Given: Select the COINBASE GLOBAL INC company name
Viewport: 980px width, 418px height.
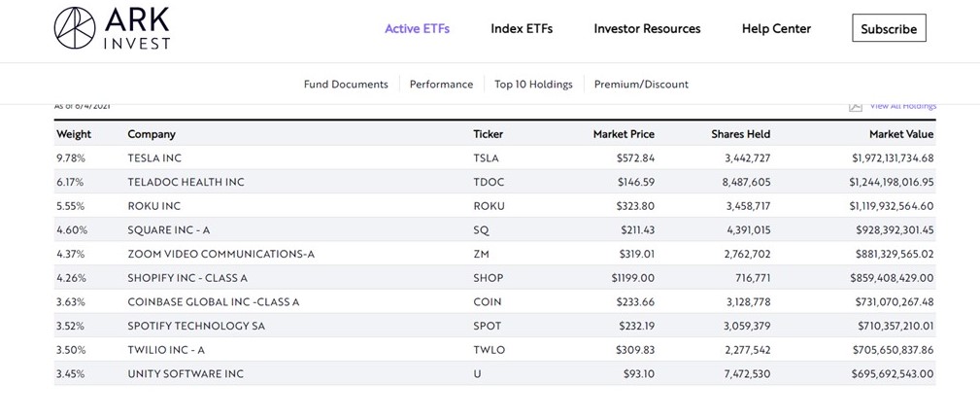Looking at the screenshot, I should 213,302.
